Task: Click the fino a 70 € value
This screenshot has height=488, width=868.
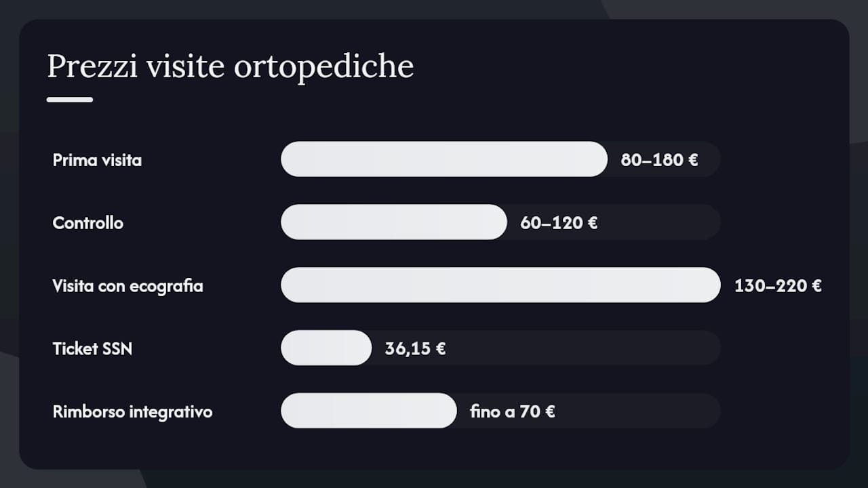Action: (x=513, y=411)
